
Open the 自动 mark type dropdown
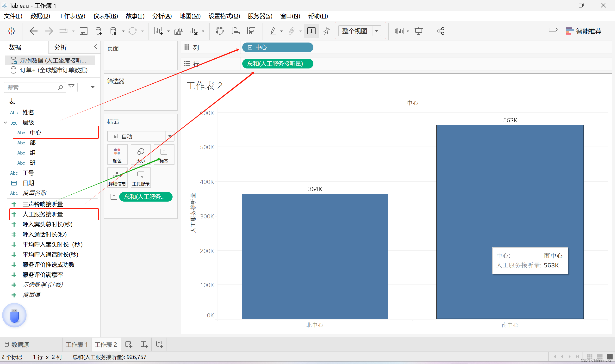tap(140, 136)
